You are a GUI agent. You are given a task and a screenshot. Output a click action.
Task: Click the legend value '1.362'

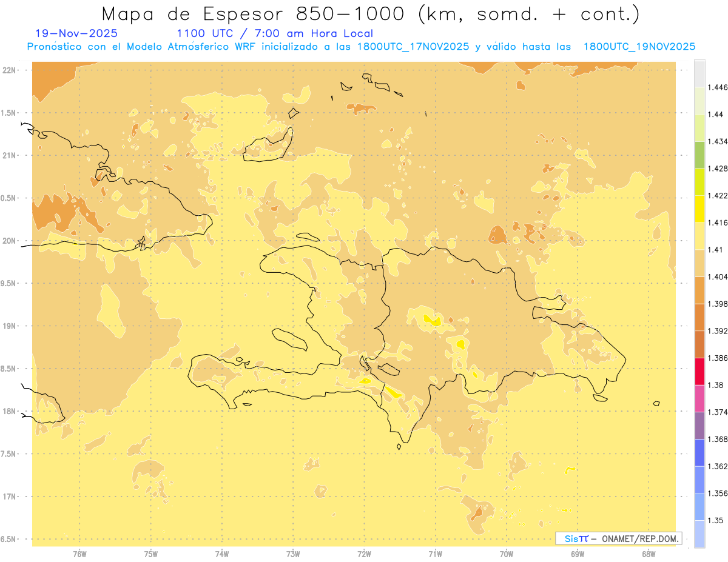pos(717,466)
